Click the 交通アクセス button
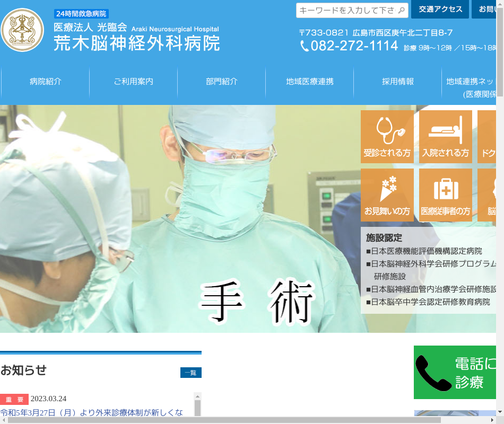The height and width of the screenshot is (424, 504). [440, 10]
